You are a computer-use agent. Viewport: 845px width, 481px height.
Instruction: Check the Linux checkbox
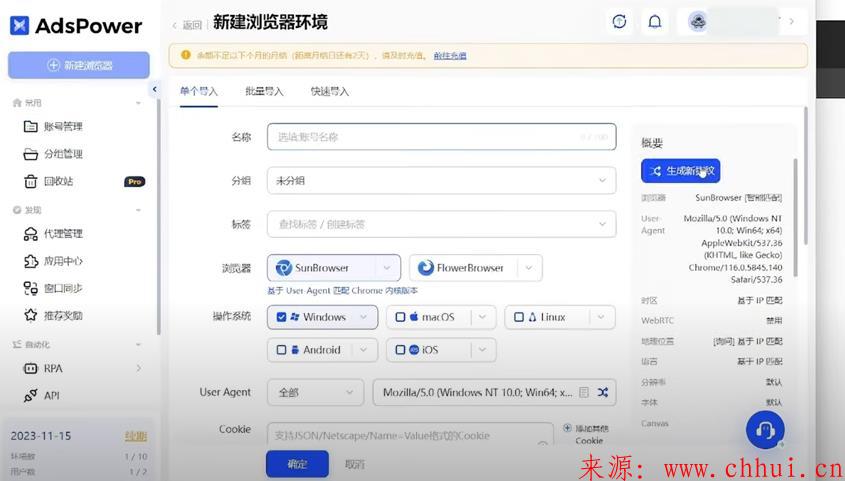click(x=519, y=317)
